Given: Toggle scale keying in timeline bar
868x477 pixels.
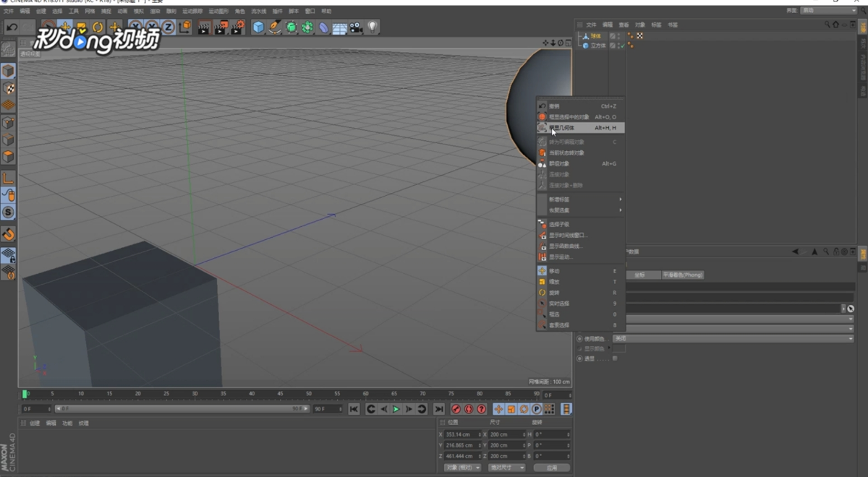Looking at the screenshot, I should (511, 409).
